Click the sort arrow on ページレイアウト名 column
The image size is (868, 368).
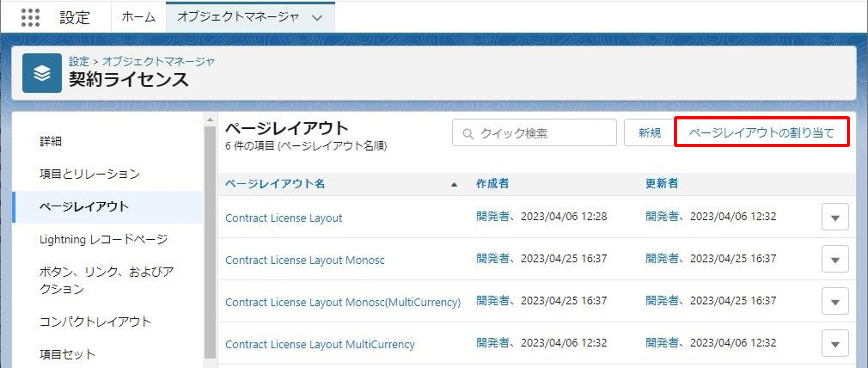click(x=454, y=184)
